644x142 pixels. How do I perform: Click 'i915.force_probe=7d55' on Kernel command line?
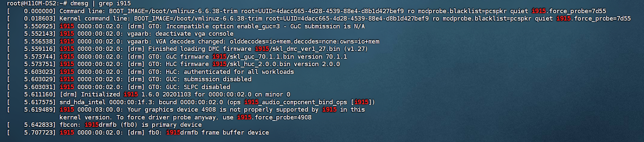(593, 19)
